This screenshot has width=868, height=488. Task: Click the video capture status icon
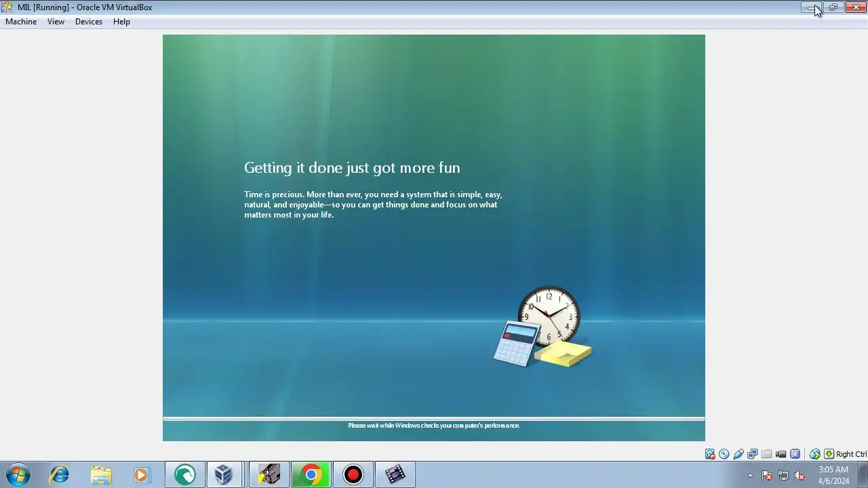click(781, 454)
